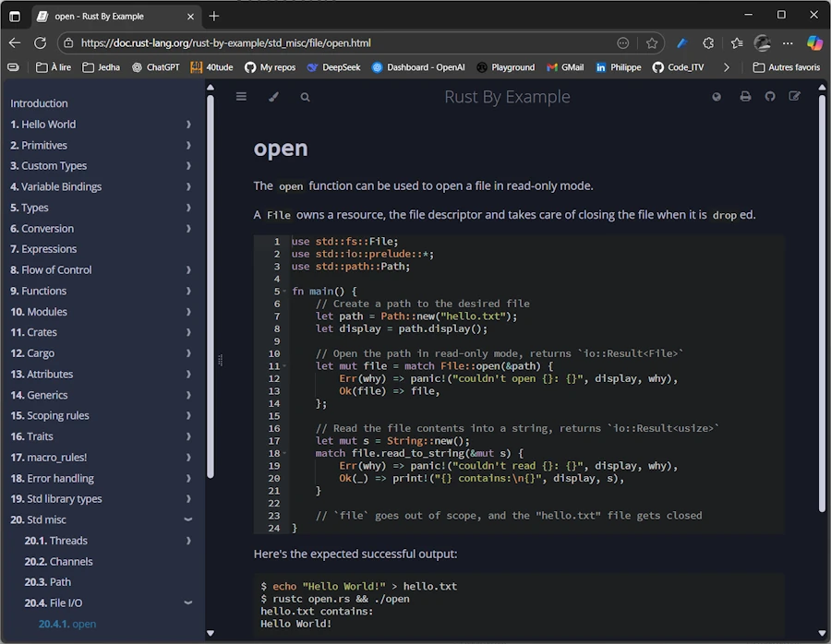Print the book using the printer icon
Screen dimensions: 831x644
click(745, 97)
